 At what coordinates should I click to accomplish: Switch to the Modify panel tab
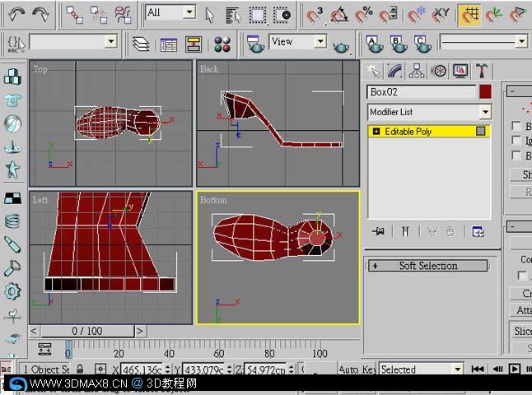pos(395,71)
